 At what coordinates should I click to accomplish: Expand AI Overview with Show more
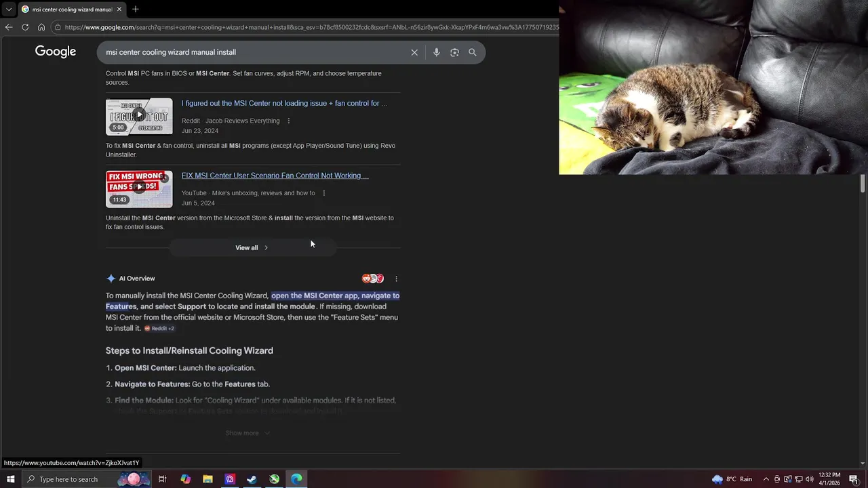(x=247, y=433)
